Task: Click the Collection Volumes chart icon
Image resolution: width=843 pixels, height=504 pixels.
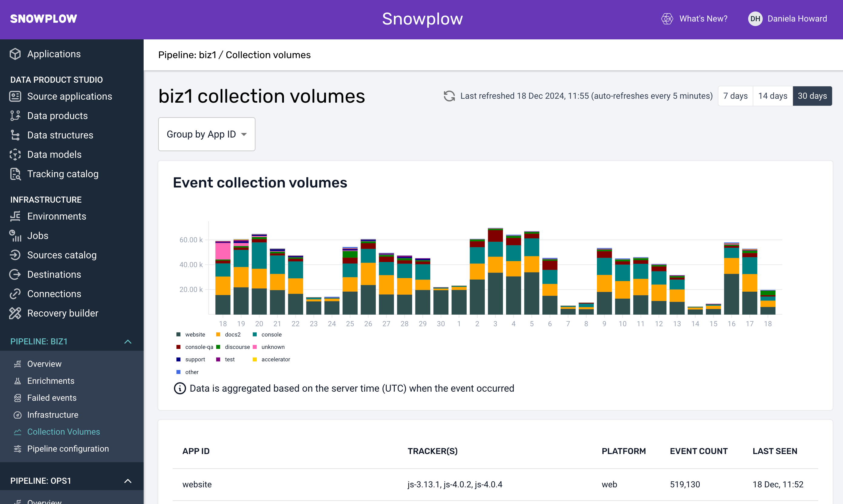Action: pyautogui.click(x=18, y=432)
